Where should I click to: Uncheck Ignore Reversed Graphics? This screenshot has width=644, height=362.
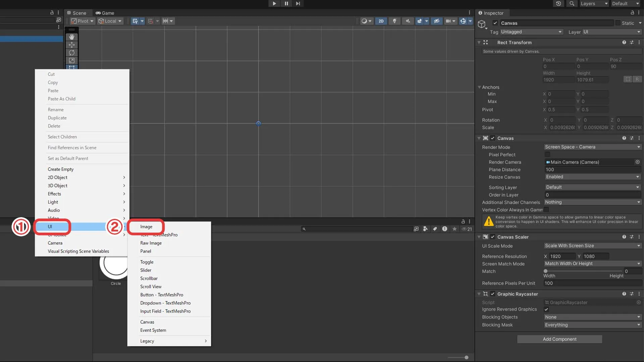[x=546, y=309]
